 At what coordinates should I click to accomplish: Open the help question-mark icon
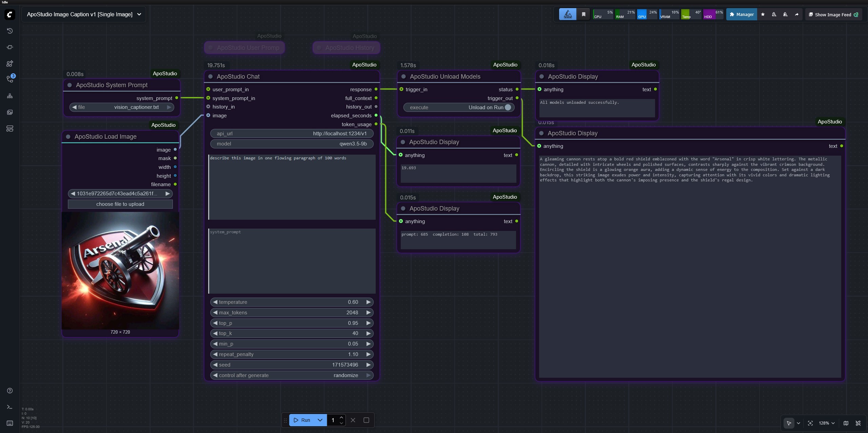tap(10, 391)
